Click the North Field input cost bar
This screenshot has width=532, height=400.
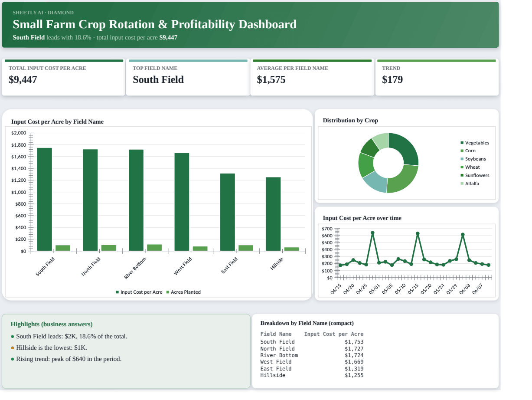(x=90, y=200)
